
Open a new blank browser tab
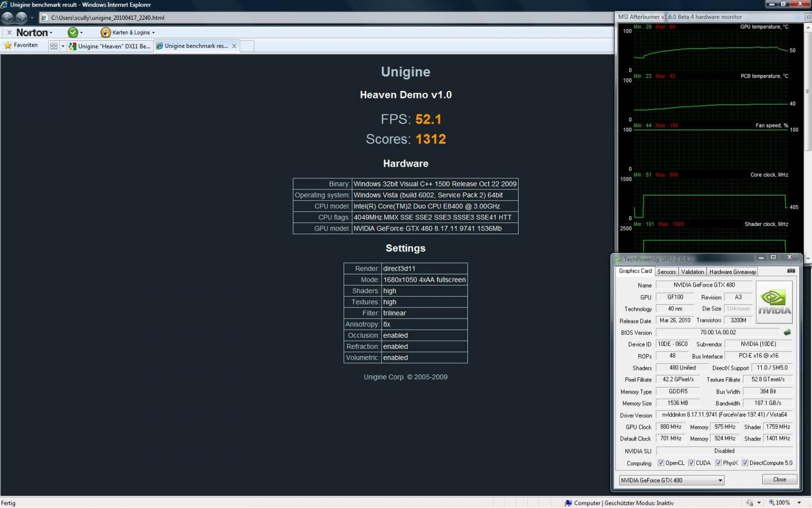pos(247,46)
